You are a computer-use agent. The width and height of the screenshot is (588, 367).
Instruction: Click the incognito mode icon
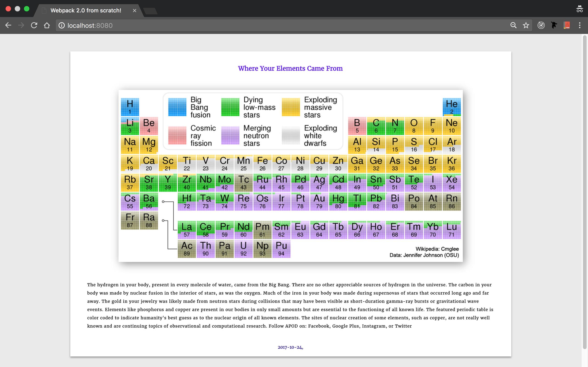pos(580,9)
